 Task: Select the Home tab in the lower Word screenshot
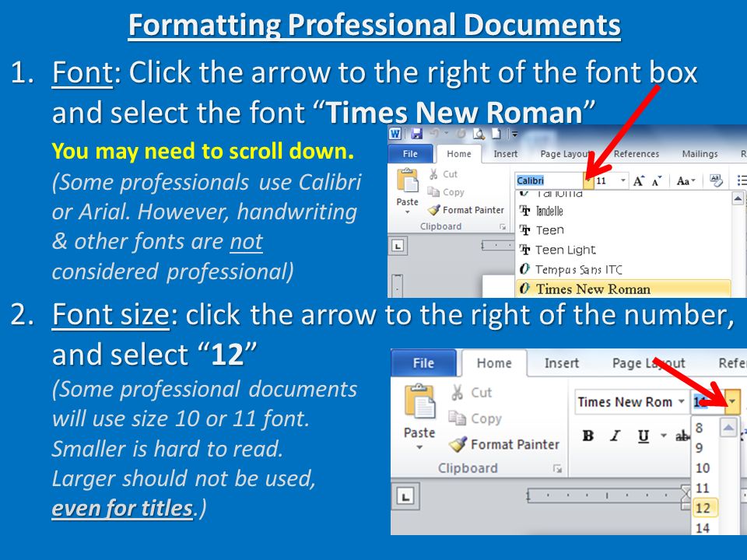click(494, 363)
